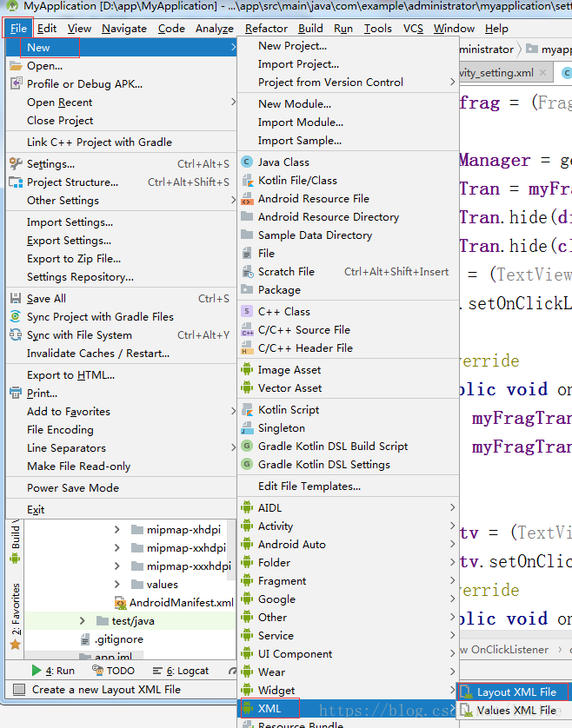The width and height of the screenshot is (572, 728).
Task: Open the Build menu
Action: pos(310,29)
